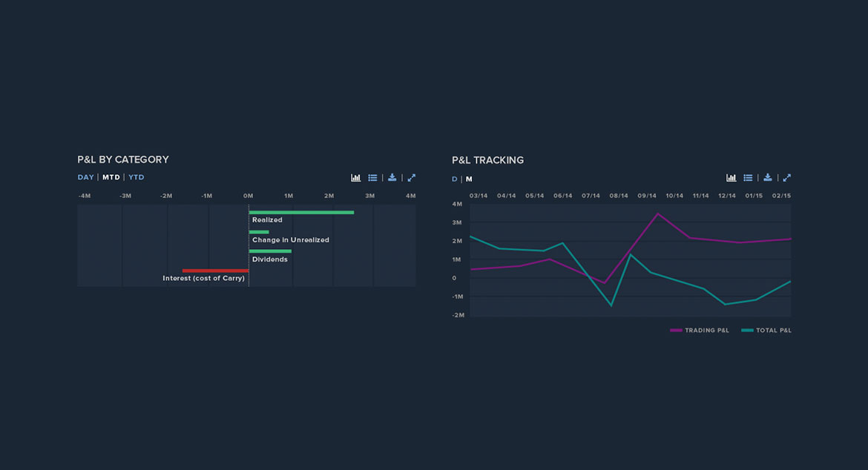The height and width of the screenshot is (470, 868).
Task: Click the green Dividends bar
Action: coord(270,251)
